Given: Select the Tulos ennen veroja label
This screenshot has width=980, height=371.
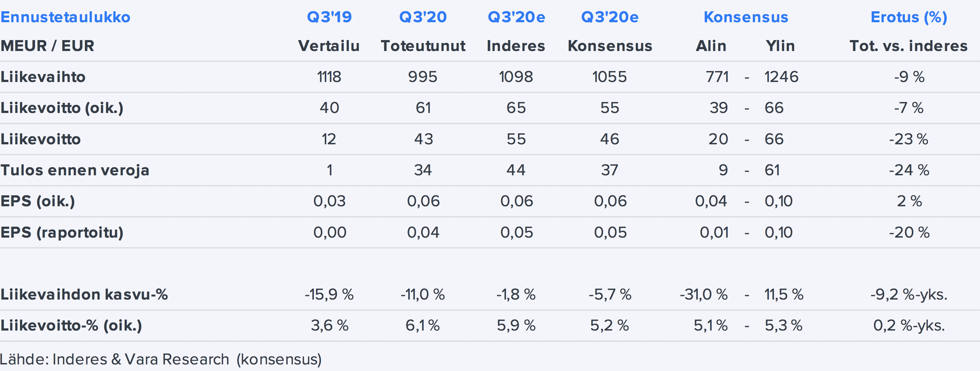Looking at the screenshot, I should coord(75,170).
